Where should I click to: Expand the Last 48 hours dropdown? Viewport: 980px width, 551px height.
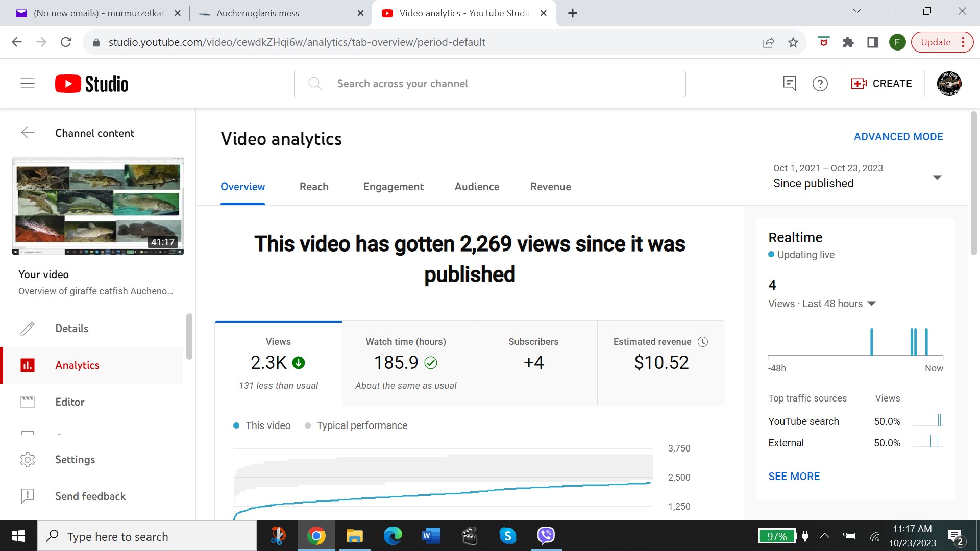[872, 304]
